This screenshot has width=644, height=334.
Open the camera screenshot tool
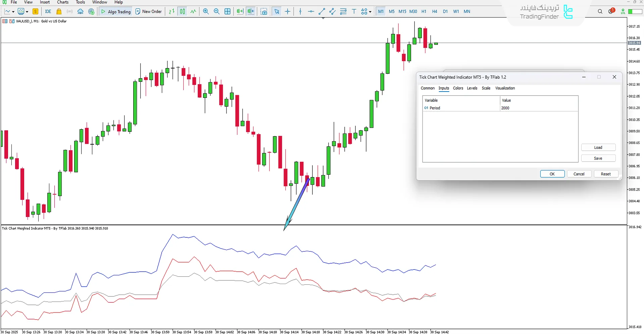pyautogui.click(x=264, y=11)
